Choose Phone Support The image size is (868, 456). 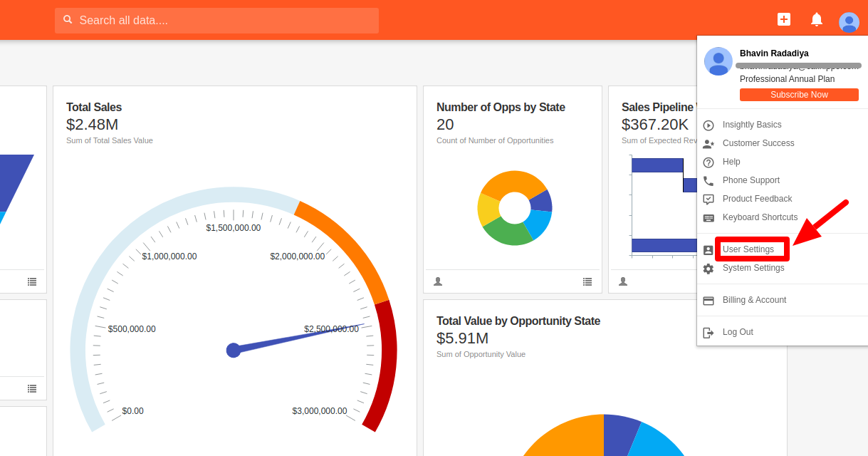tap(751, 180)
